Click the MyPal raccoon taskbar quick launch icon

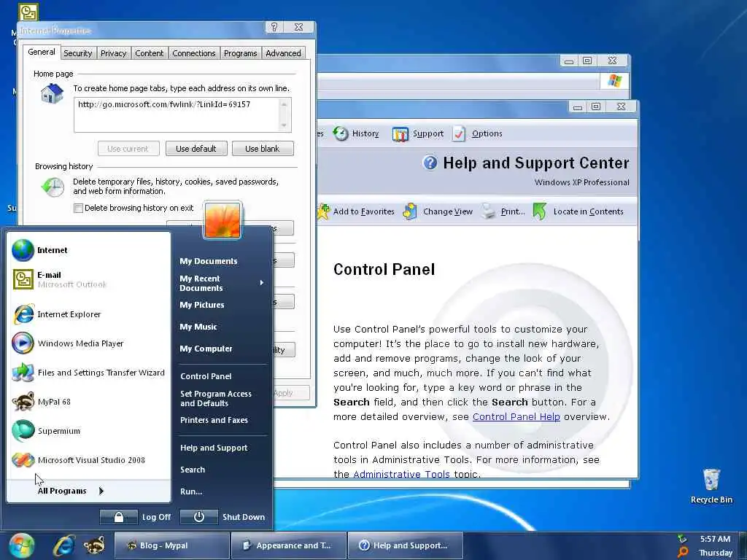94,545
